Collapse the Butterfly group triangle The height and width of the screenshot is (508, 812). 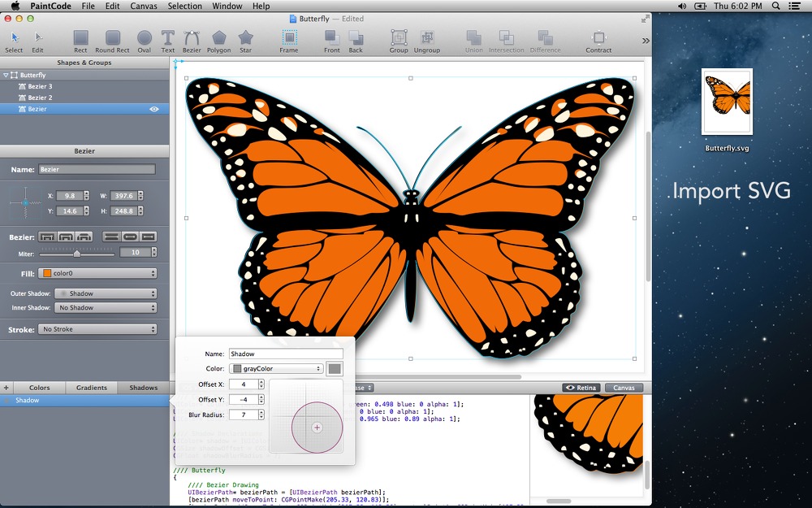6,75
